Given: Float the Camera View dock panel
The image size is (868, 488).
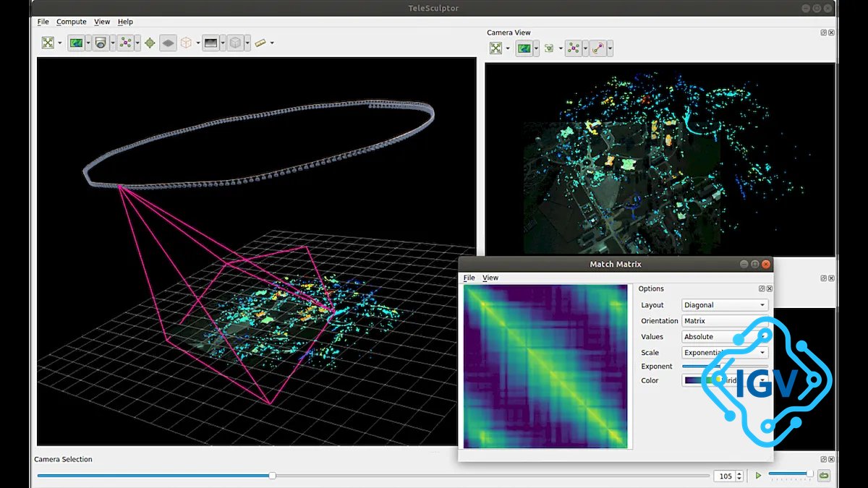Looking at the screenshot, I should (x=824, y=33).
